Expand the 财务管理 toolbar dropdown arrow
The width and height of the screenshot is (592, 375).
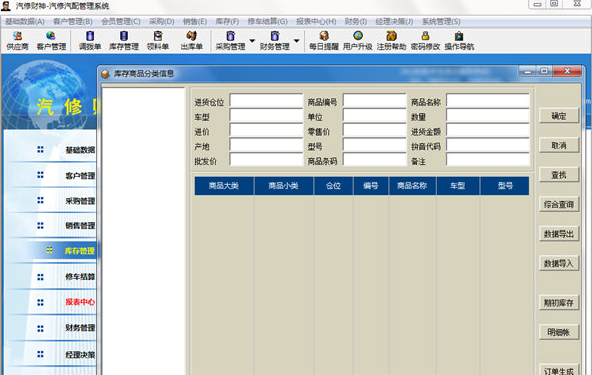click(x=296, y=40)
